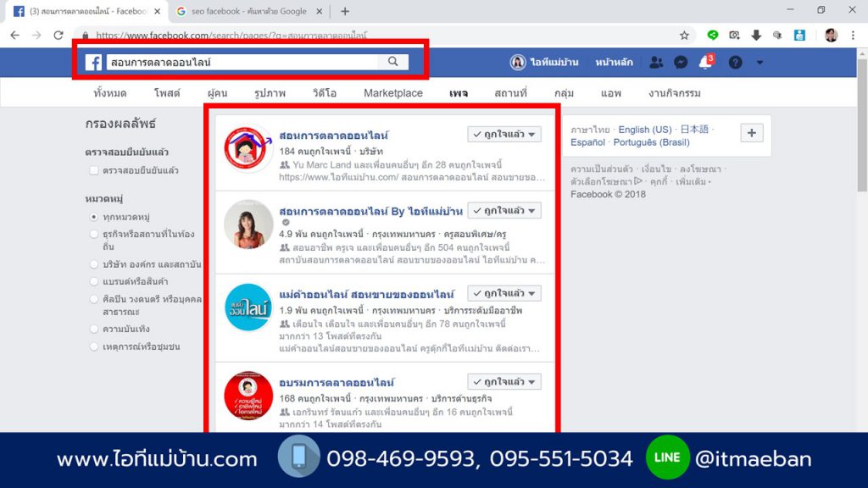Image resolution: width=868 pixels, height=488 pixels.
Task: Click the Help question mark icon
Action: click(734, 62)
